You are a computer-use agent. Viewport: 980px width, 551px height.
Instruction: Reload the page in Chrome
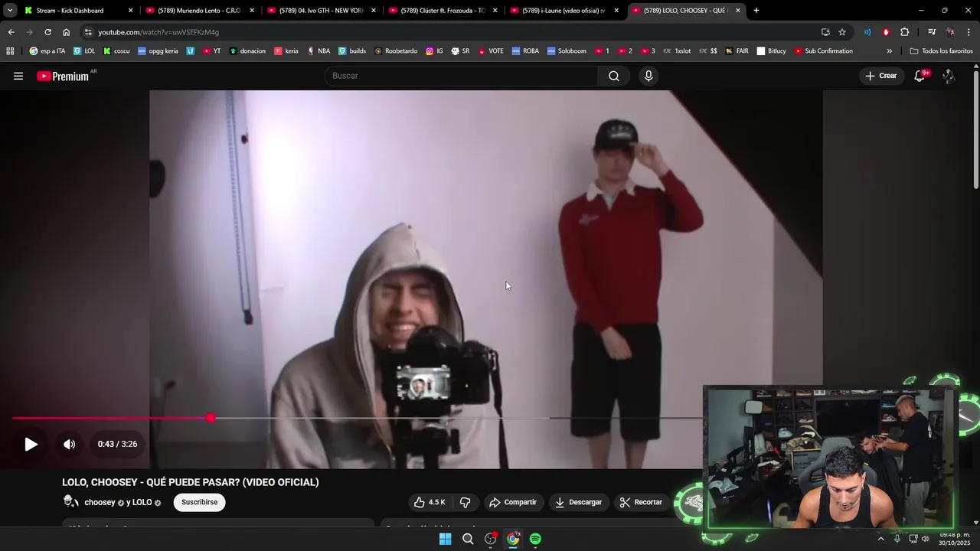(x=47, y=32)
